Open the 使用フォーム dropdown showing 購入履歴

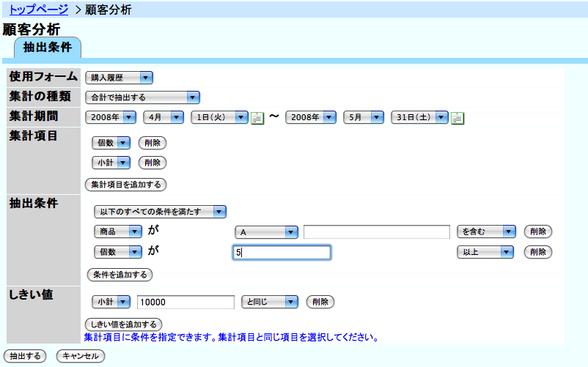[x=119, y=77]
